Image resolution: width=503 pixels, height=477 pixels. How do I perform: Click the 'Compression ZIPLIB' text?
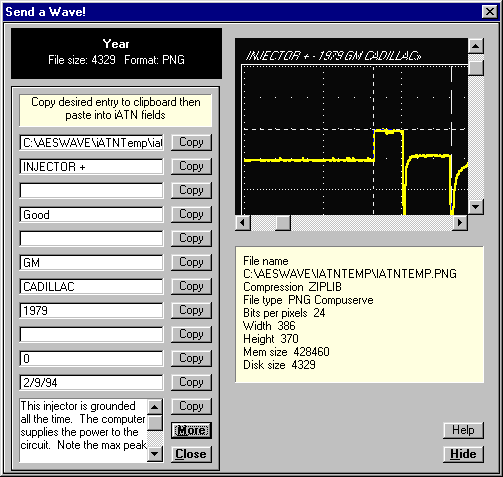click(x=292, y=287)
